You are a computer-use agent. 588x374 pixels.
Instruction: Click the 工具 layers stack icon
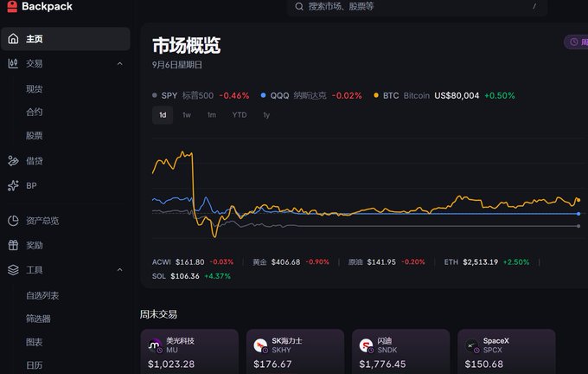[x=13, y=270]
